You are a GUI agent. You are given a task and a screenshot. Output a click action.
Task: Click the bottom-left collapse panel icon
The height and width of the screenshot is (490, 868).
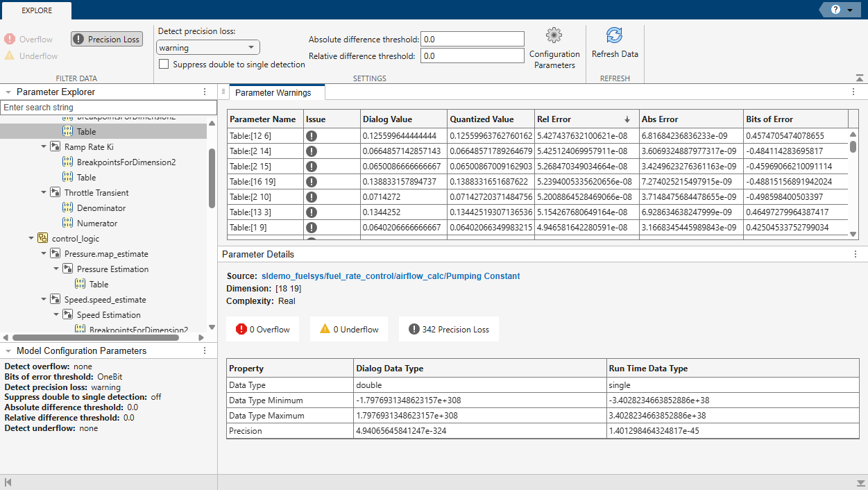pos(8,482)
